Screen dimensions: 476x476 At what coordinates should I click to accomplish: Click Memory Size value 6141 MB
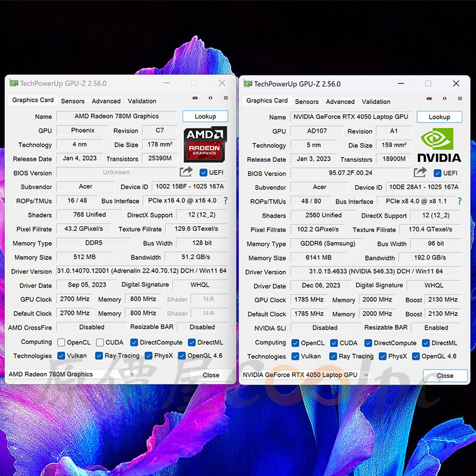(x=319, y=258)
